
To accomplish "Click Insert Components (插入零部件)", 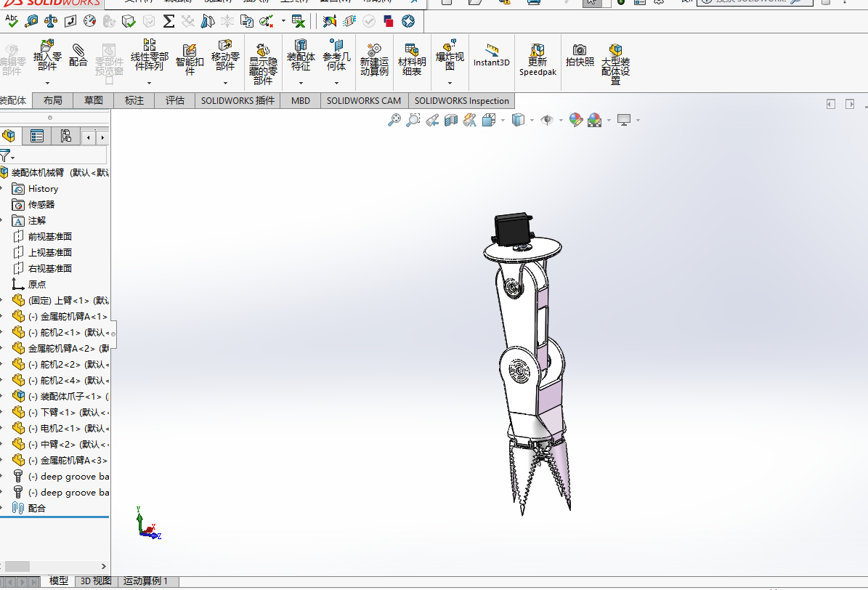I will coord(47,54).
